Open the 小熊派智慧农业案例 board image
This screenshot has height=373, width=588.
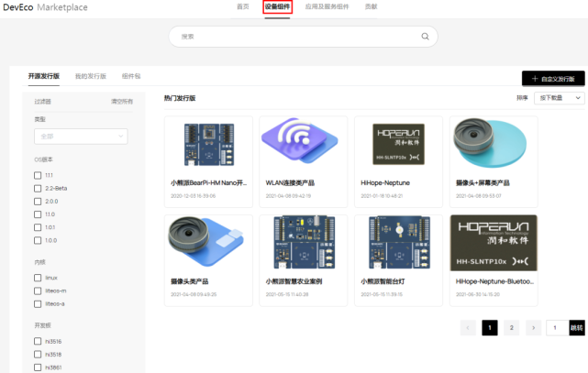click(x=305, y=242)
